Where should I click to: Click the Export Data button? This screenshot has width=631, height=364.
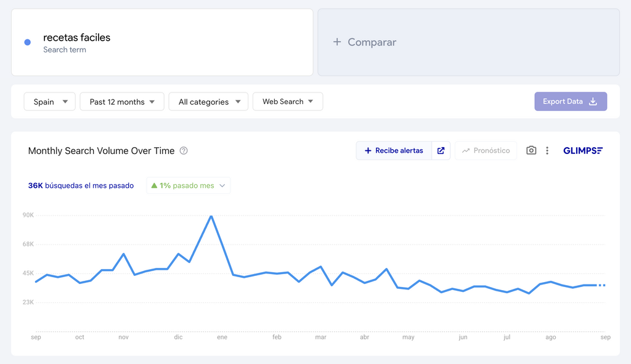[571, 101]
